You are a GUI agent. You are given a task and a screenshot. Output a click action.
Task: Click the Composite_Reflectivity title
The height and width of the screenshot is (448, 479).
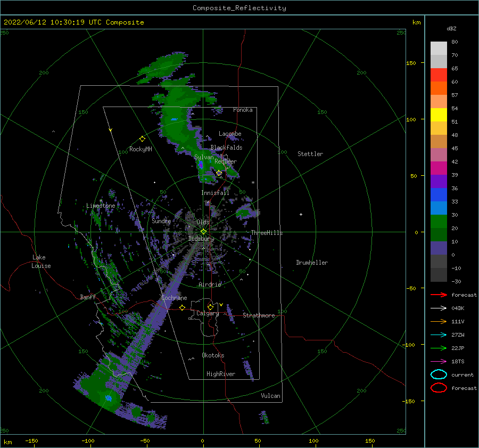(239, 8)
